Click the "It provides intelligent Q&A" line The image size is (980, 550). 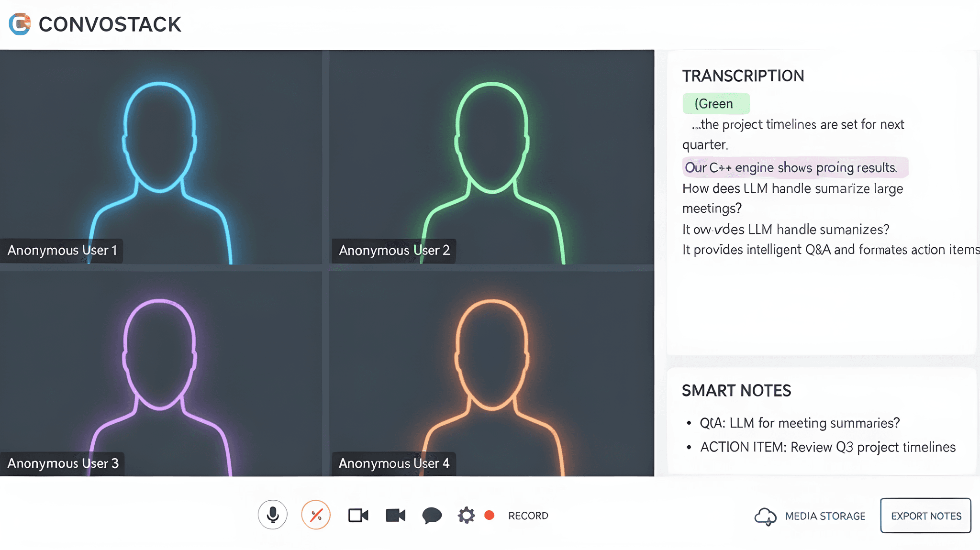[x=831, y=250]
